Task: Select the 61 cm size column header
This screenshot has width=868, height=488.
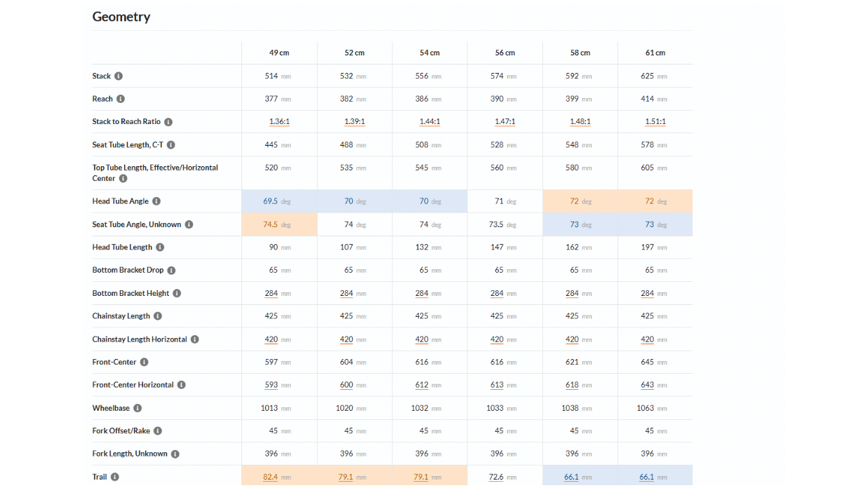Action: 655,53
